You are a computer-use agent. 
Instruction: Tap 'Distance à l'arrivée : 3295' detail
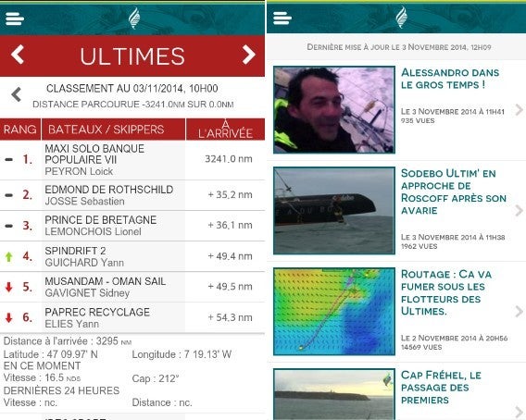[x=67, y=341]
